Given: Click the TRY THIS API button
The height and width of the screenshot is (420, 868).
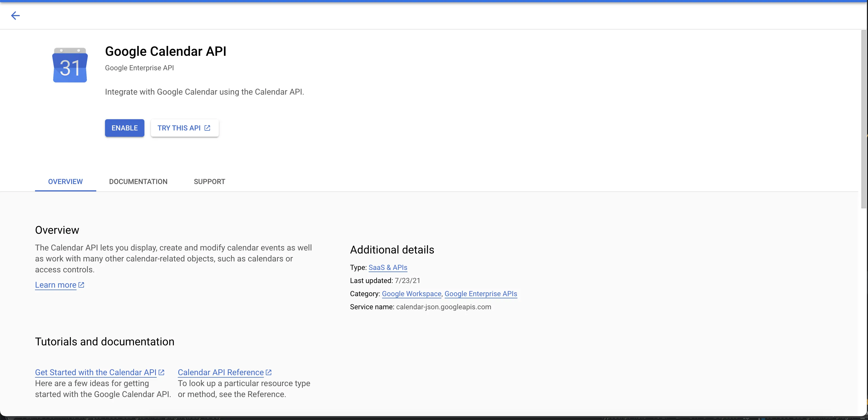Looking at the screenshot, I should [x=185, y=128].
